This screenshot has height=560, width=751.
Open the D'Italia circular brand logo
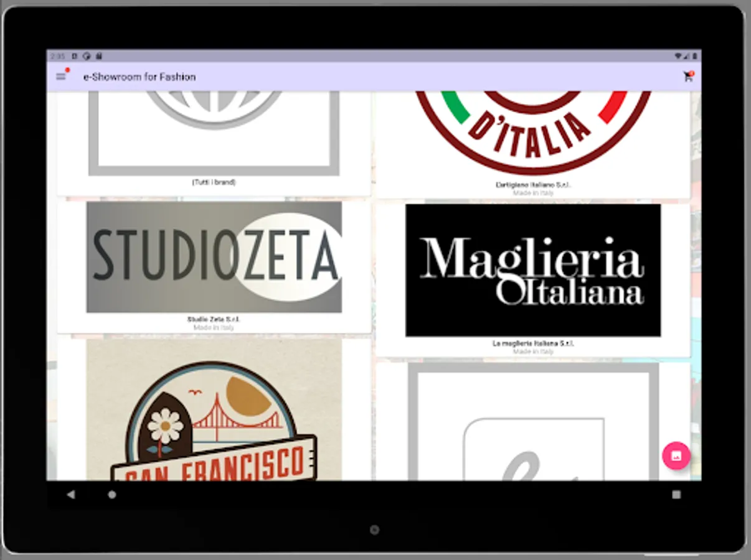pos(533,133)
